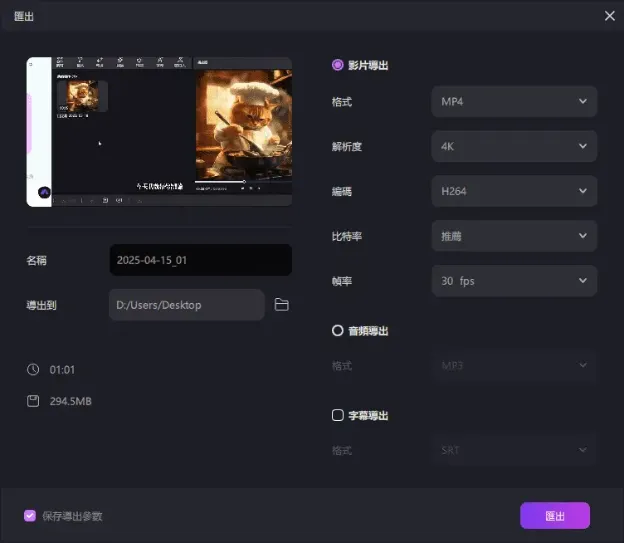Click the video preview thumbnail
The image size is (624, 543).
pos(159,132)
